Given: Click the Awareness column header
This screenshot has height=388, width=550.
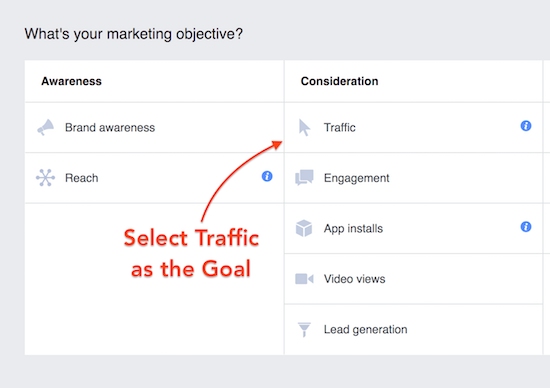Looking at the screenshot, I should pyautogui.click(x=72, y=81).
